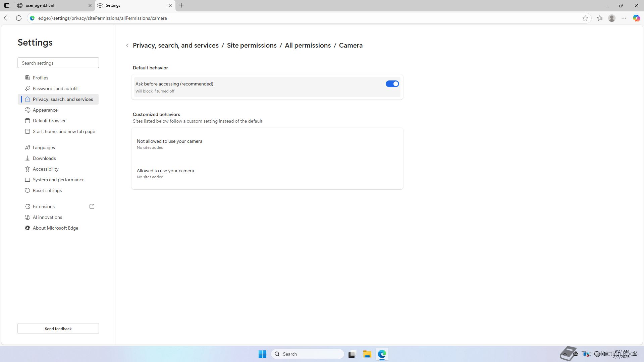Image resolution: width=644 pixels, height=362 pixels.
Task: Go to Site permissions breadcrumb link
Action: pos(252,46)
